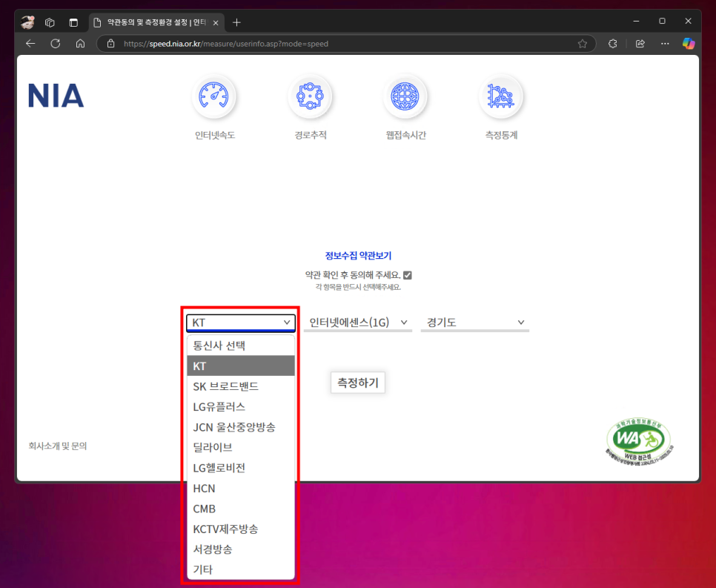Image resolution: width=716 pixels, height=588 pixels.
Task: View site information lock icon
Action: click(110, 44)
